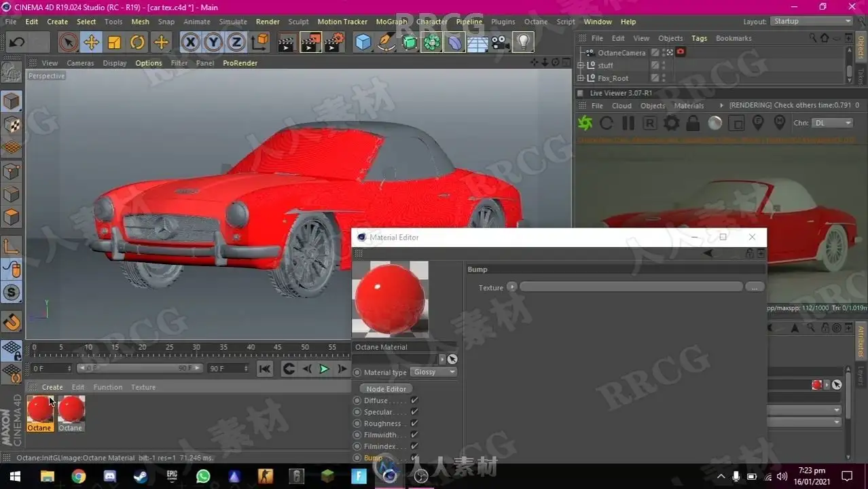Open the Create menu in material manager
Viewport: 868px width, 489px height.
click(x=52, y=387)
